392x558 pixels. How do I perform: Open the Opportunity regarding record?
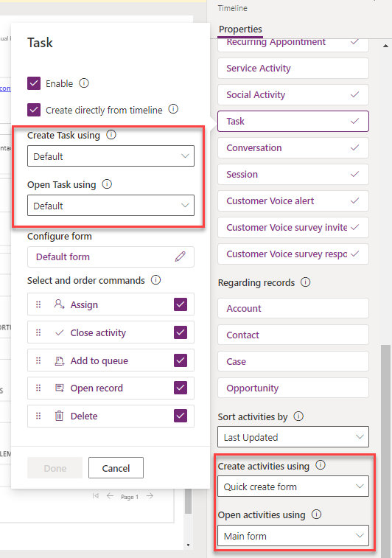pyautogui.click(x=293, y=388)
